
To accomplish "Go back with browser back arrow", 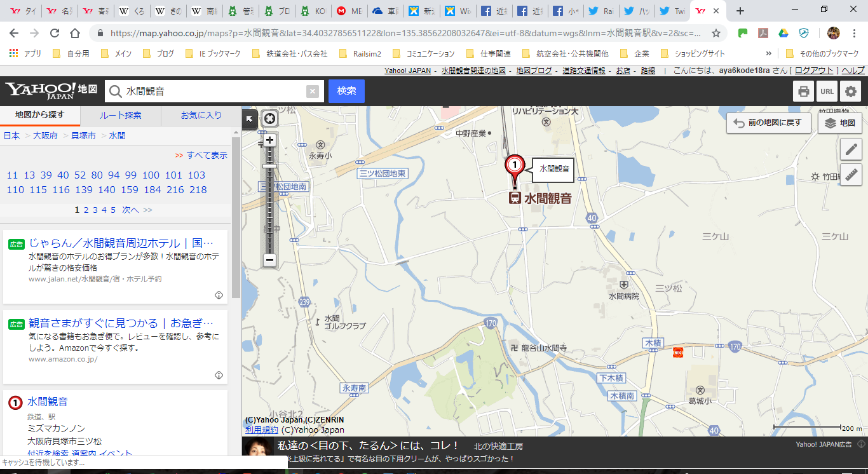I will click(x=14, y=33).
